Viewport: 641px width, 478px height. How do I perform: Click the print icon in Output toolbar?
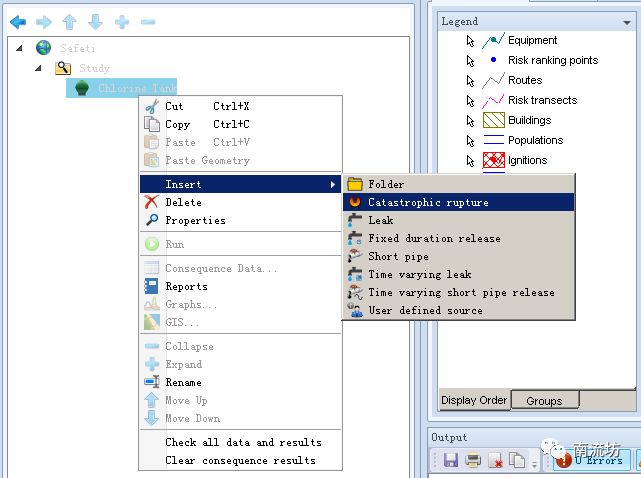pyautogui.click(x=473, y=460)
